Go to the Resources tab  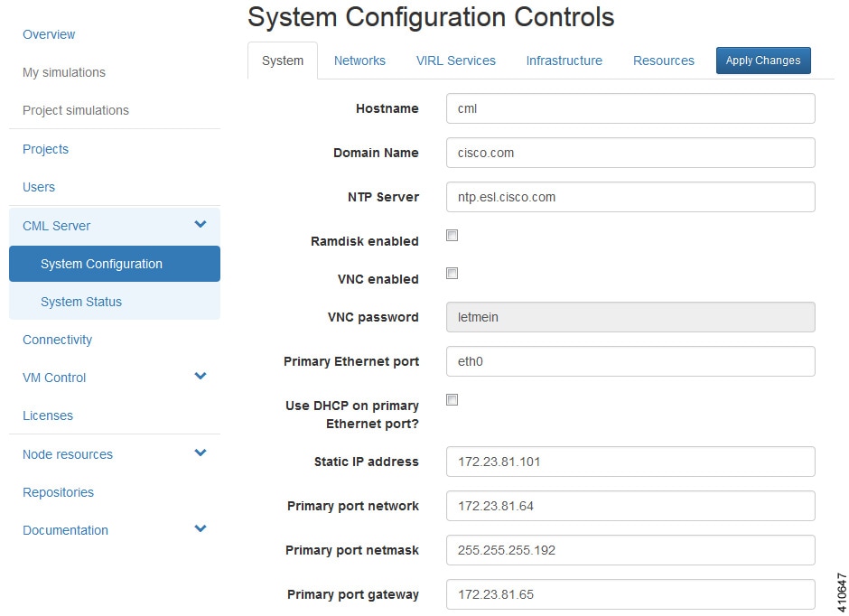[663, 61]
